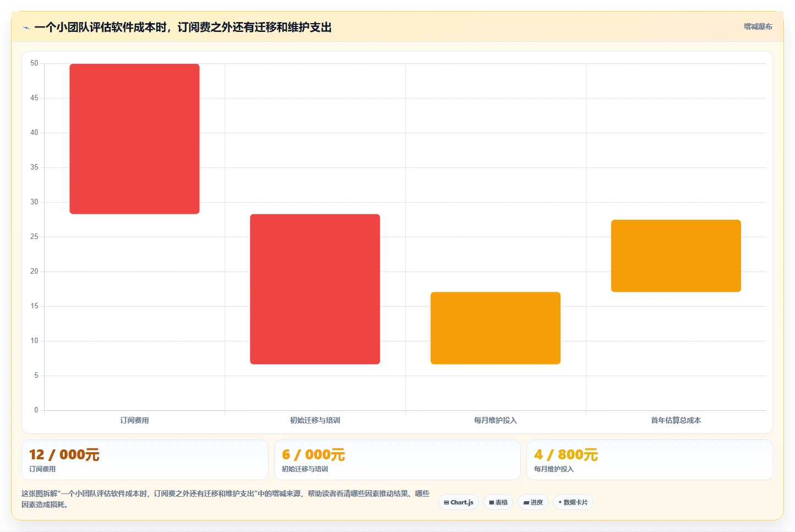Select the 表格 chip
This screenshot has height=532, width=795.
(498, 502)
